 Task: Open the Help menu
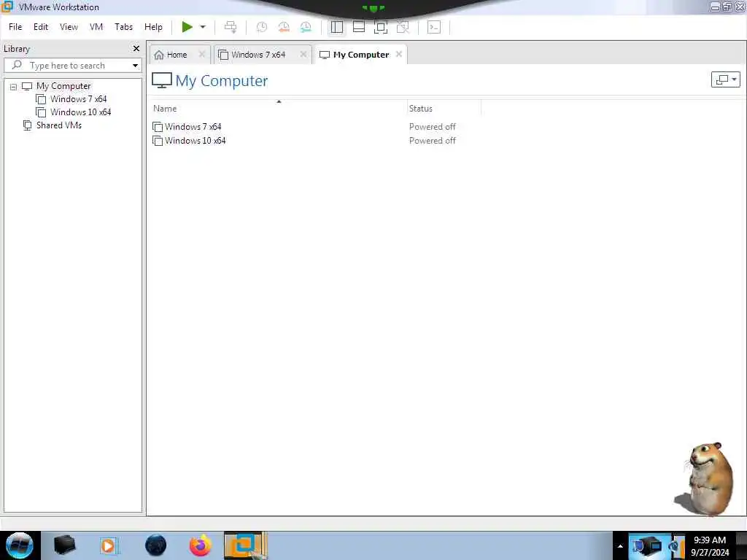pos(153,27)
